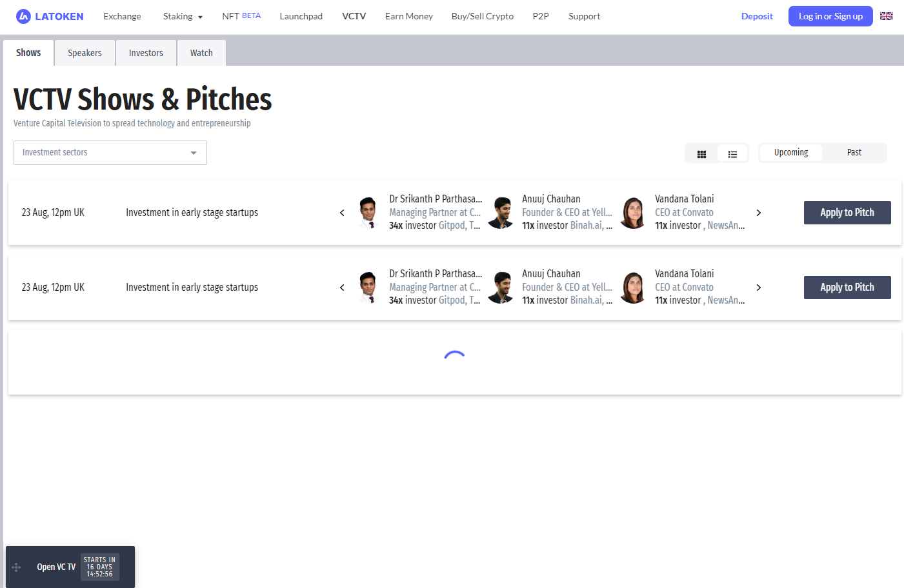The height and width of the screenshot is (588, 904).
Task: Click CEO at Convato in first row
Action: (685, 213)
